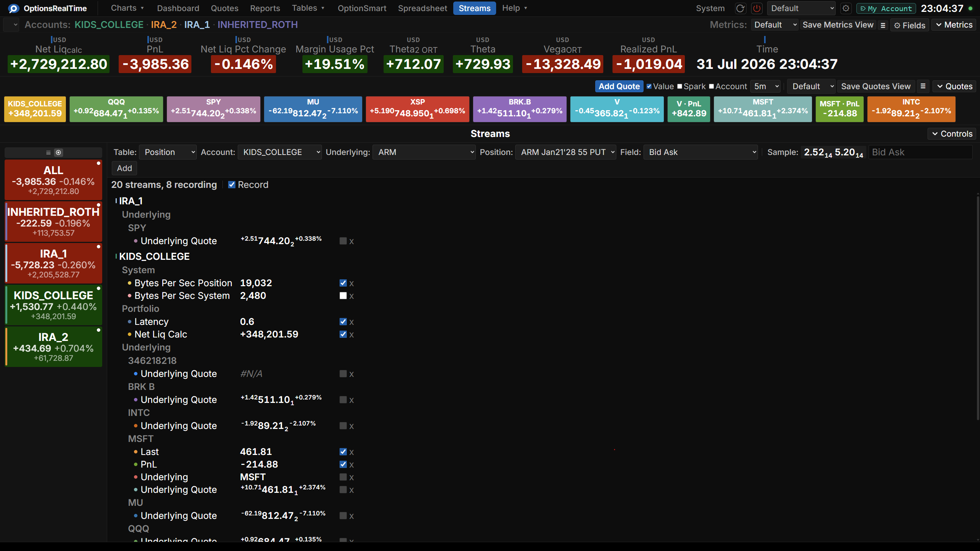This screenshot has width=980, height=551.
Task: Click the Add stream button
Action: (x=124, y=168)
